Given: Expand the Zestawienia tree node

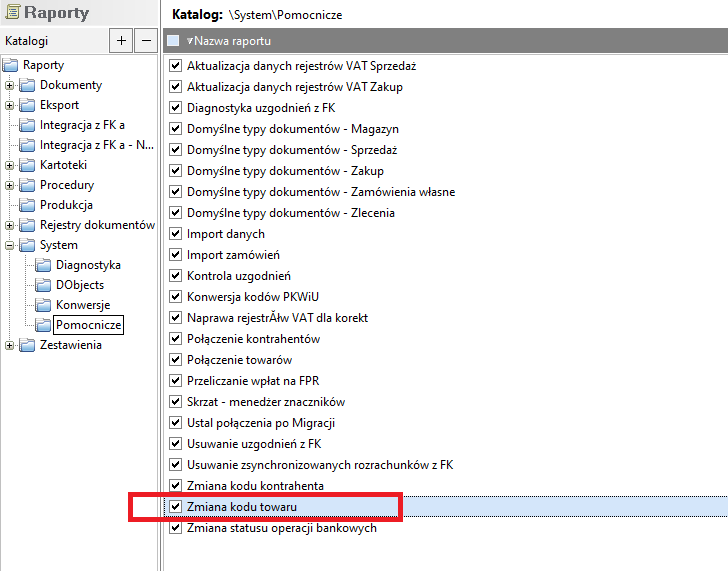Looking at the screenshot, I should [9, 346].
